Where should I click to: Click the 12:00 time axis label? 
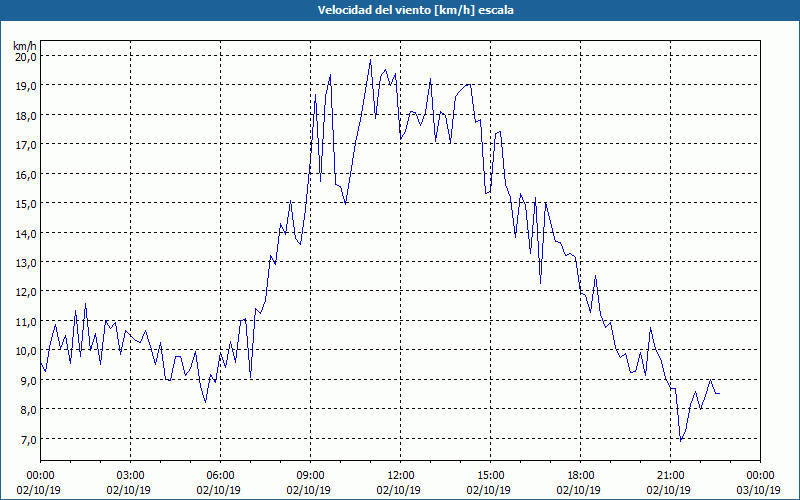(401, 476)
